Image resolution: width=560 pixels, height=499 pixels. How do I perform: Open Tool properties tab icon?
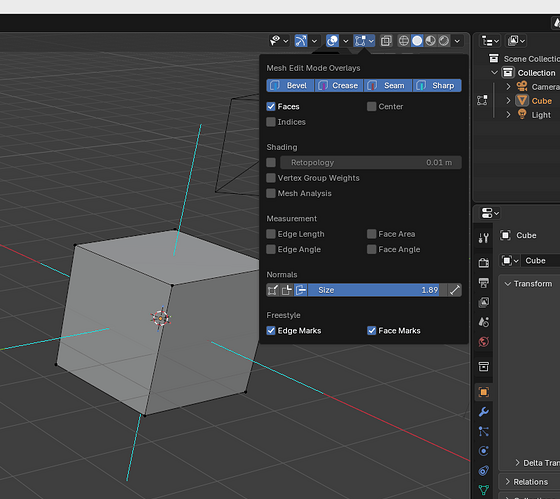tap(484, 238)
